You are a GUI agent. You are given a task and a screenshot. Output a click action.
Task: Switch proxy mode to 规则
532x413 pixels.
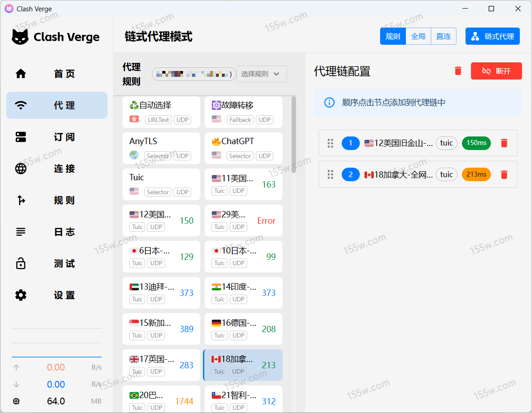pos(393,36)
